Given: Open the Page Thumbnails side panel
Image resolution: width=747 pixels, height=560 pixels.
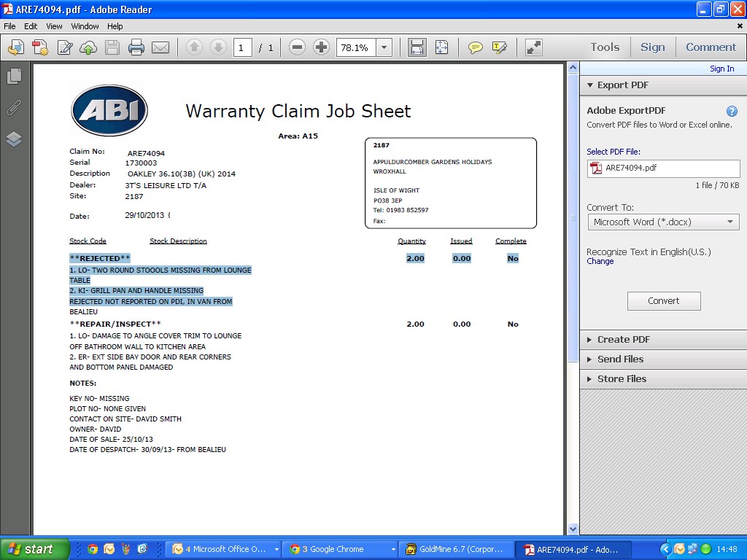Looking at the screenshot, I should click(14, 76).
